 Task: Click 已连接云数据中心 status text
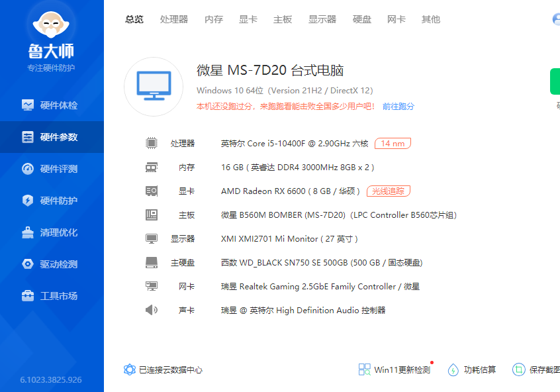170,370
